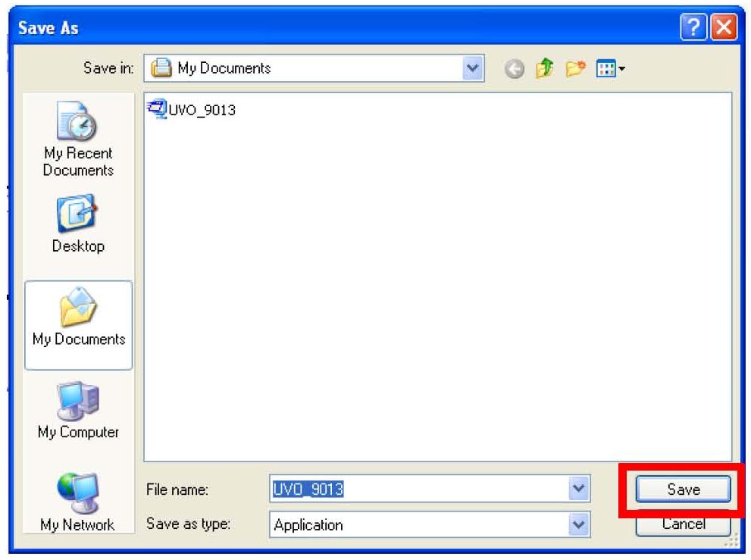The height and width of the screenshot is (560, 751).
Task: Close the Save As dialog window
Action: pos(724,29)
